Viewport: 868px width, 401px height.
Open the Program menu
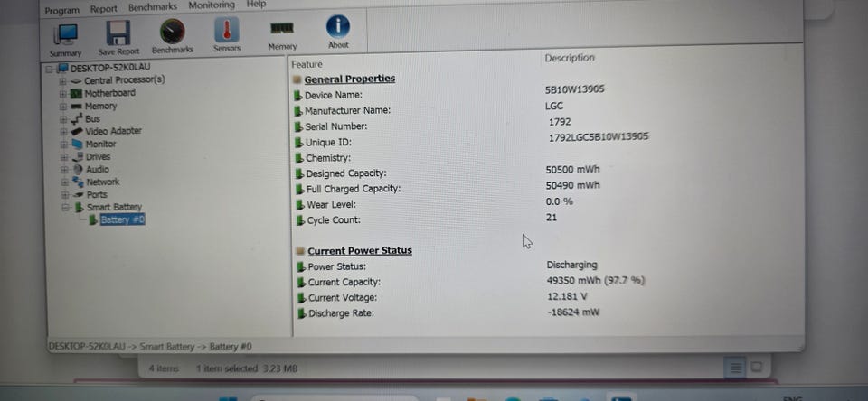pos(62,11)
